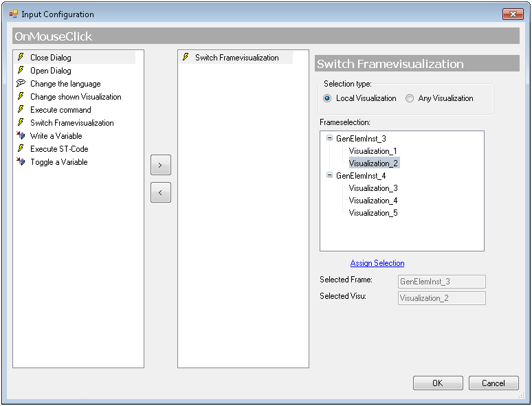Collapse the GenElemInst_4 tree node
Screen dimensions: 532x406
pos(329,175)
